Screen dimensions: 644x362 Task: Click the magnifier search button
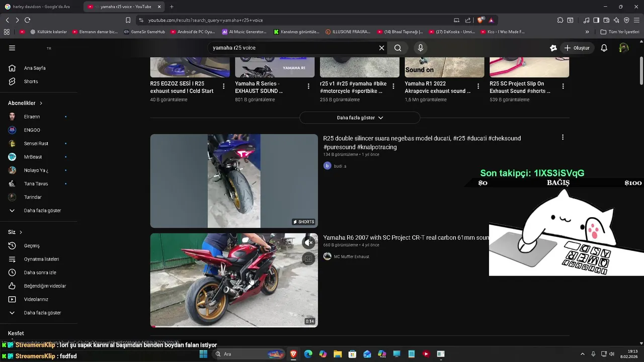398,48
